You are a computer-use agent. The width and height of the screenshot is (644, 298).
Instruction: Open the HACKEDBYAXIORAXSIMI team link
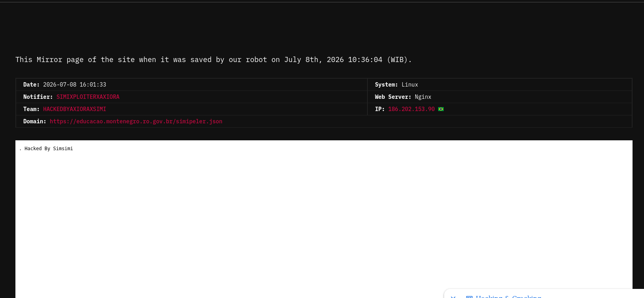coord(75,109)
